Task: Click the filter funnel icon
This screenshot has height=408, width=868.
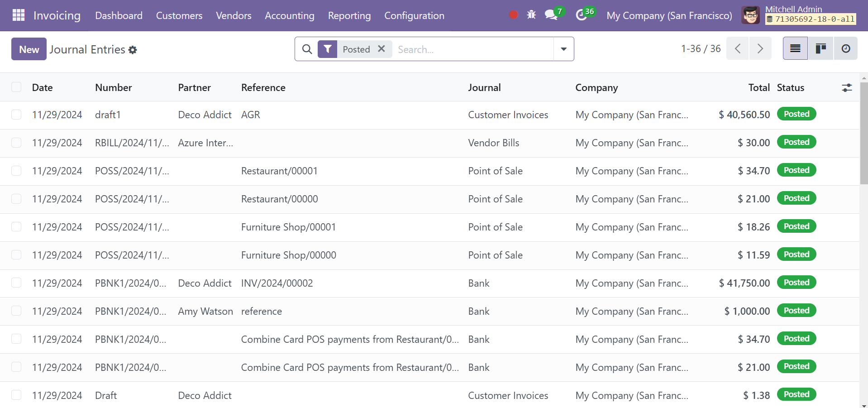Action: [328, 49]
